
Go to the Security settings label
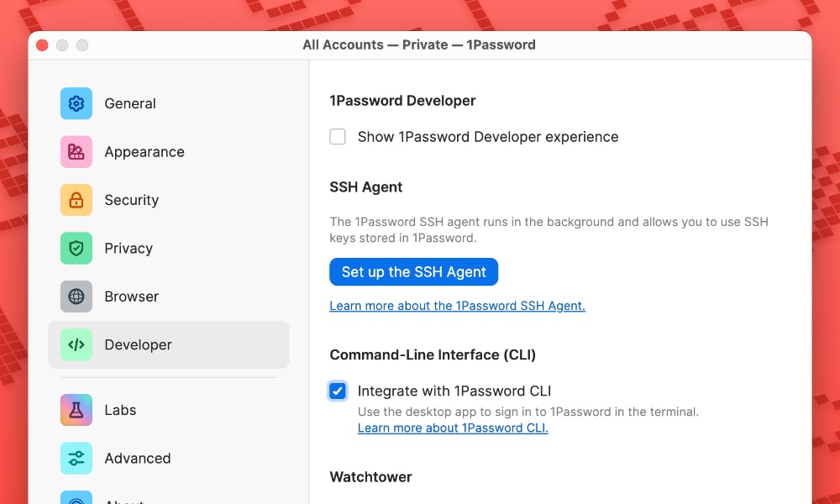pos(132,200)
